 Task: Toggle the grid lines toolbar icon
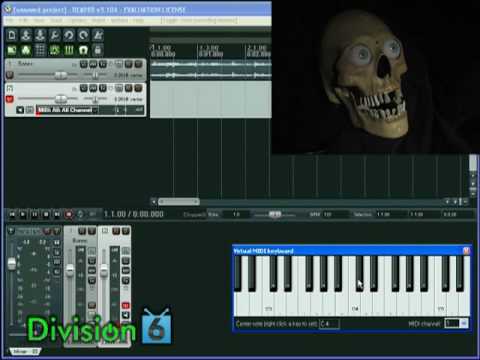click(40, 50)
